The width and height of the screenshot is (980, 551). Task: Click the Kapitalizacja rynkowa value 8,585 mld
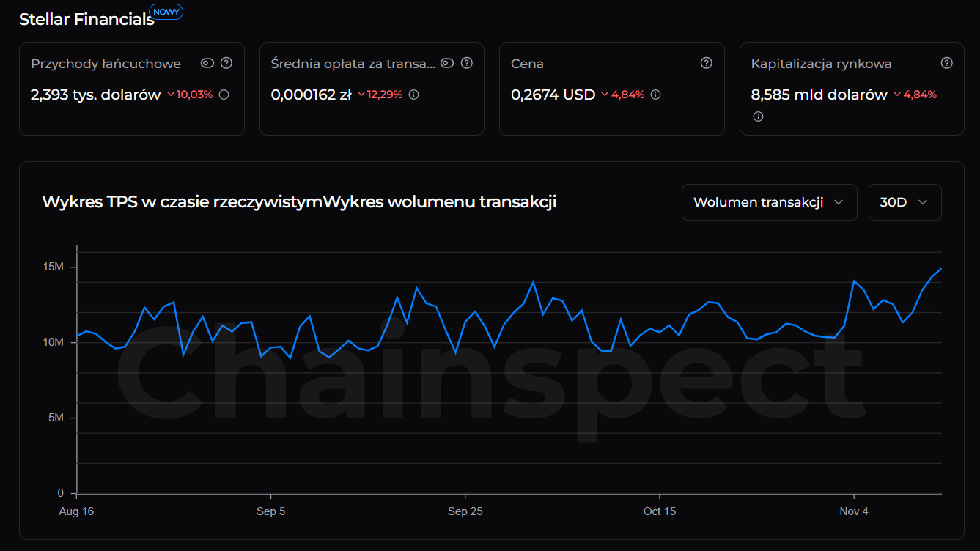[x=819, y=95]
